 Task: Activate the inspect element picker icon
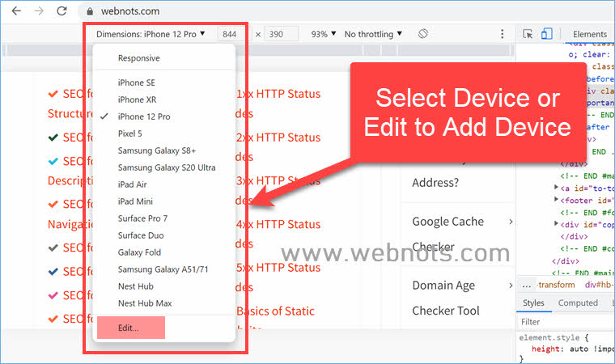pos(528,34)
